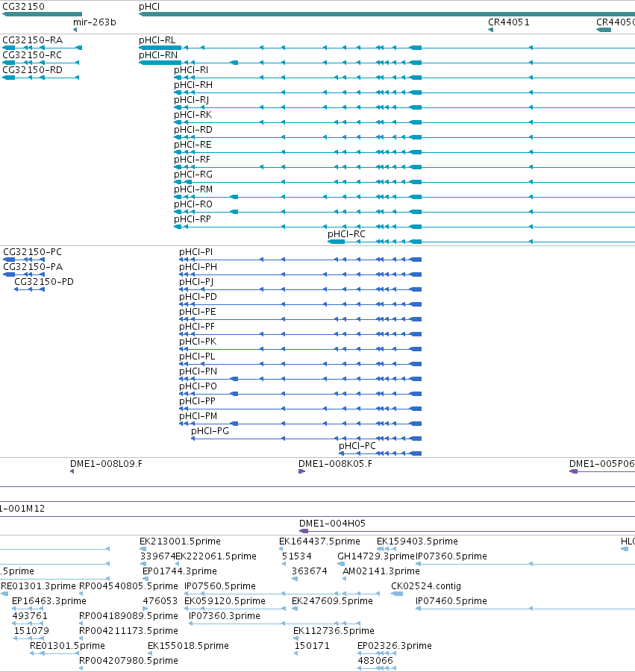
Task: Select polypeptide pHCl-PD
Action: [198, 297]
